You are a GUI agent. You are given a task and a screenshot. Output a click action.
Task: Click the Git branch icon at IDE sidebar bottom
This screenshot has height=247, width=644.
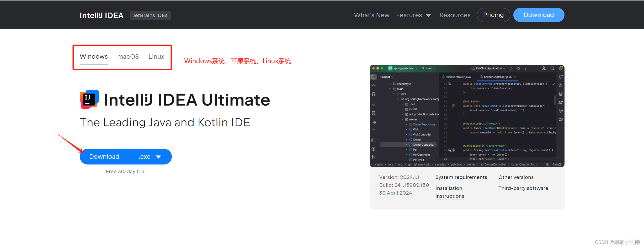coord(374,157)
